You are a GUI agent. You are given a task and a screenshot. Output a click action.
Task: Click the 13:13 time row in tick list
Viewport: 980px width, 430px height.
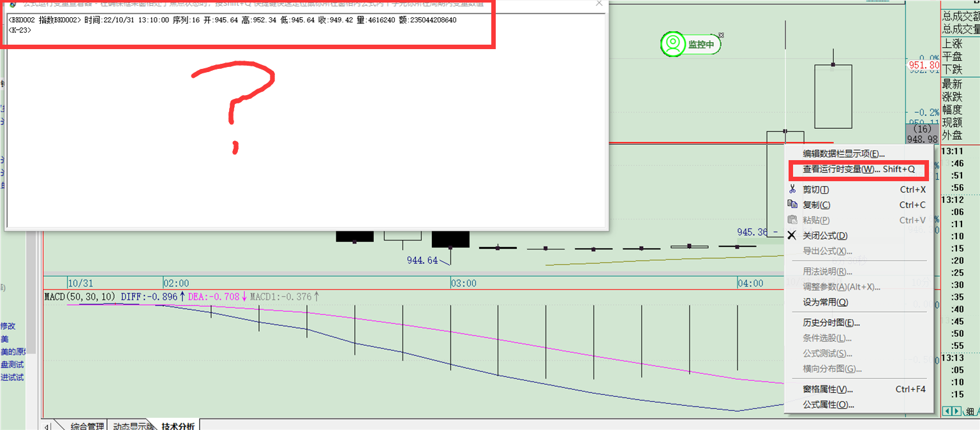tap(953, 358)
